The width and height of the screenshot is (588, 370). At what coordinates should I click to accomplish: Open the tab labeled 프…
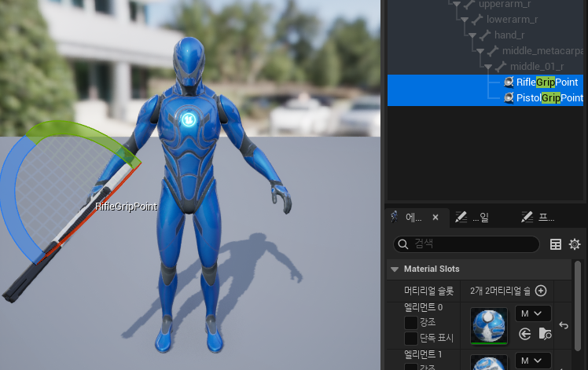(x=538, y=218)
